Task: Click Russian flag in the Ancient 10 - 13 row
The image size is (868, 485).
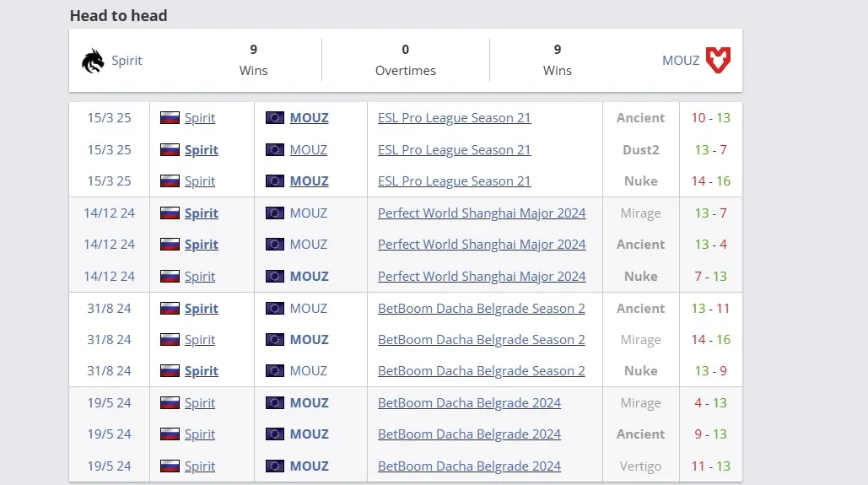Action: [170, 118]
